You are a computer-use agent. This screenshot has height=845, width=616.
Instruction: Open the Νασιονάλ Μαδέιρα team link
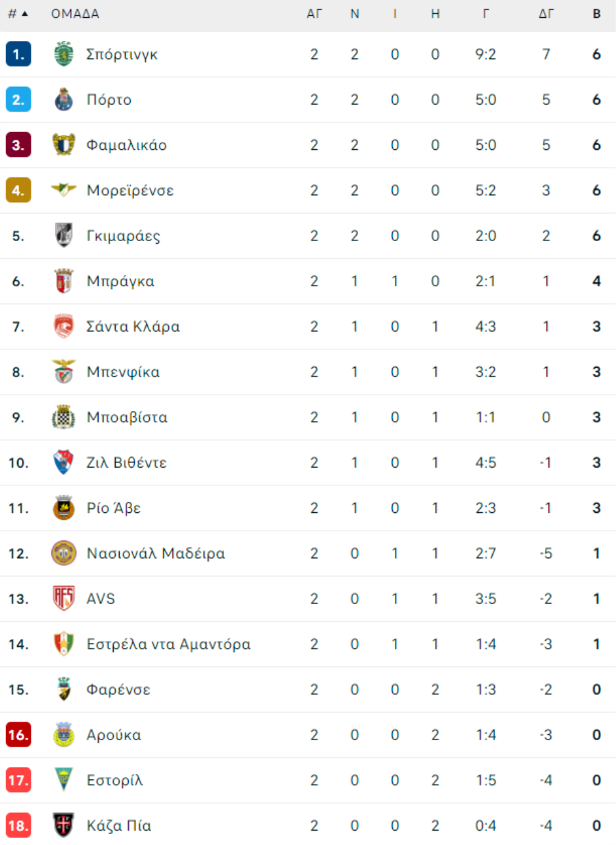tap(156, 553)
